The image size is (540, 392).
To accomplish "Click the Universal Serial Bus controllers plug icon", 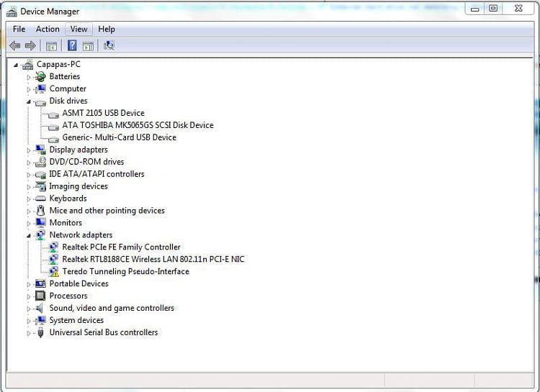I will coord(40,332).
